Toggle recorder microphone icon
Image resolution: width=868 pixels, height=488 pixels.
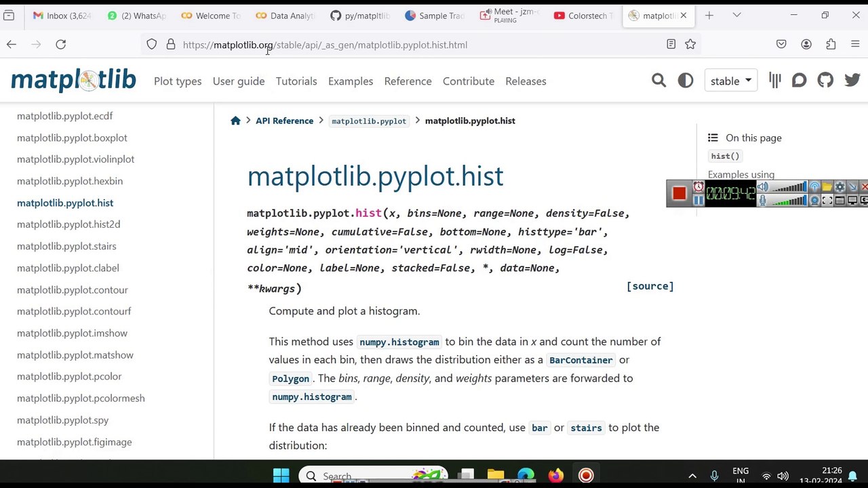point(763,200)
